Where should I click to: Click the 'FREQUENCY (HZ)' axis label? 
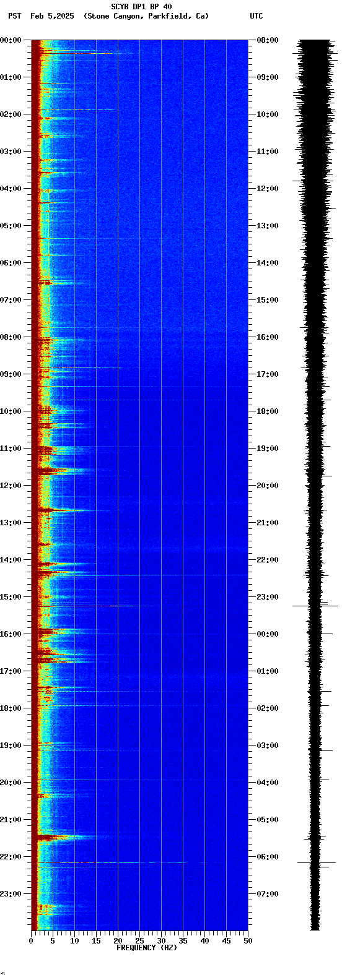pos(147,948)
